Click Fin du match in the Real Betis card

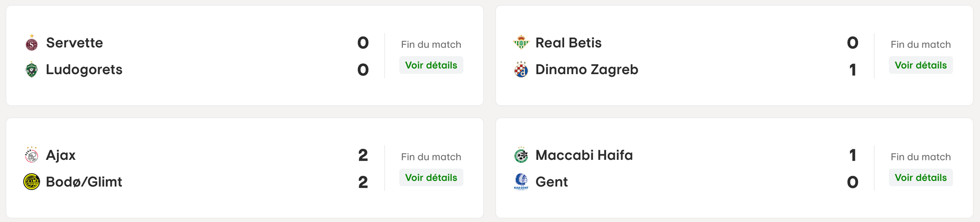[x=920, y=44]
